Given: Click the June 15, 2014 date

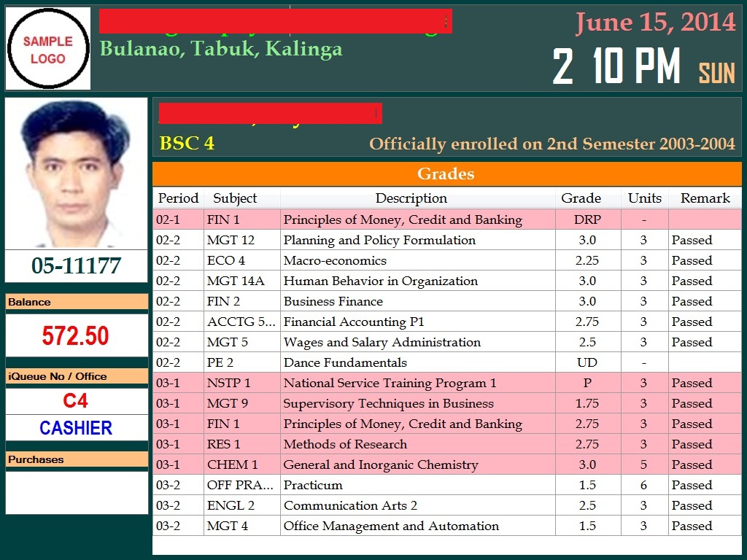Looking at the screenshot, I should click(x=655, y=23).
